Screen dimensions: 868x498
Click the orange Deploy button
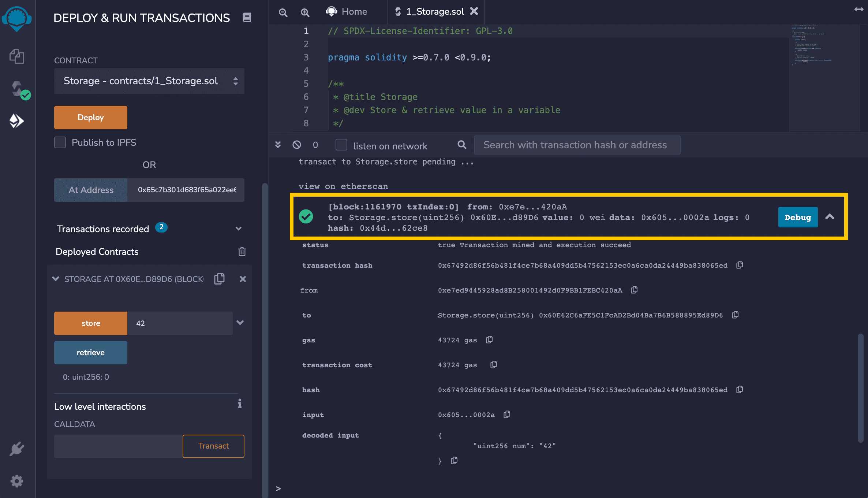pyautogui.click(x=90, y=118)
